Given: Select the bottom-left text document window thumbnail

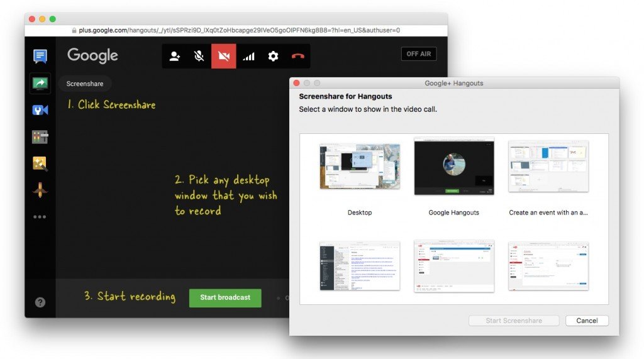Looking at the screenshot, I should [x=360, y=266].
